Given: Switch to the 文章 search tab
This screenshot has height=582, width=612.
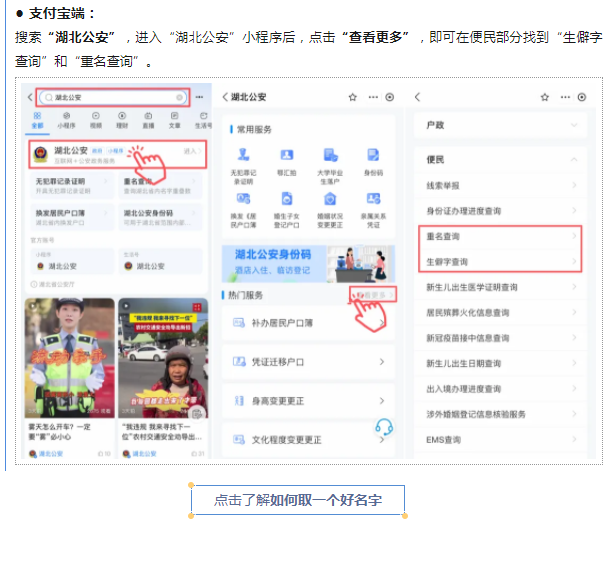Looking at the screenshot, I should coord(174,120).
